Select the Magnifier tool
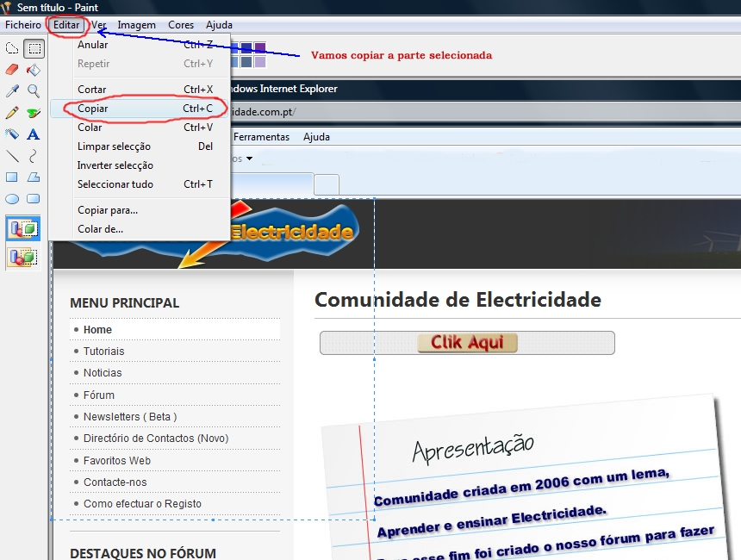Viewport: 741px width, 560px height. coord(34,90)
